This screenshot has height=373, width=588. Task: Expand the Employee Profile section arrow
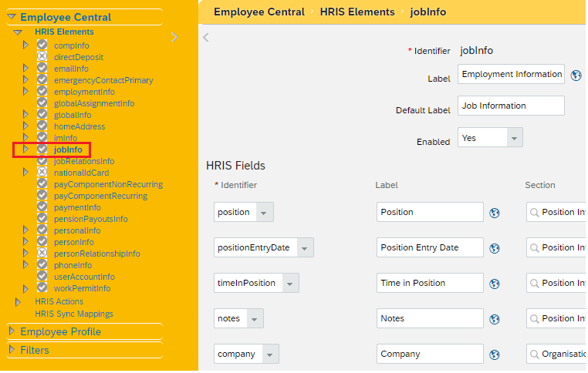click(x=12, y=331)
